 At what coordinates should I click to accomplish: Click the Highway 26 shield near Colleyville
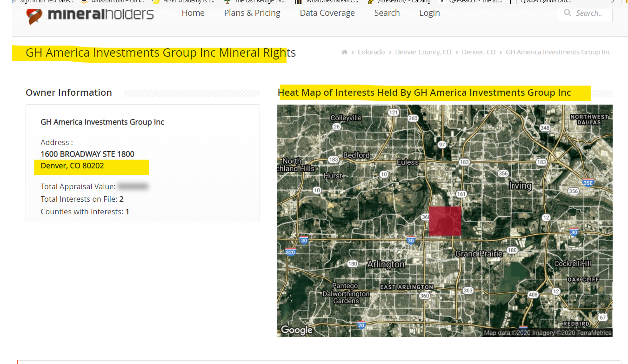click(x=337, y=127)
